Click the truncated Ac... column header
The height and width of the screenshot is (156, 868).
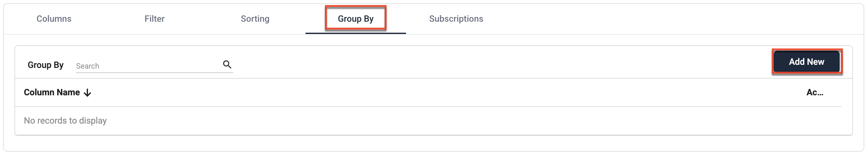coord(815,92)
